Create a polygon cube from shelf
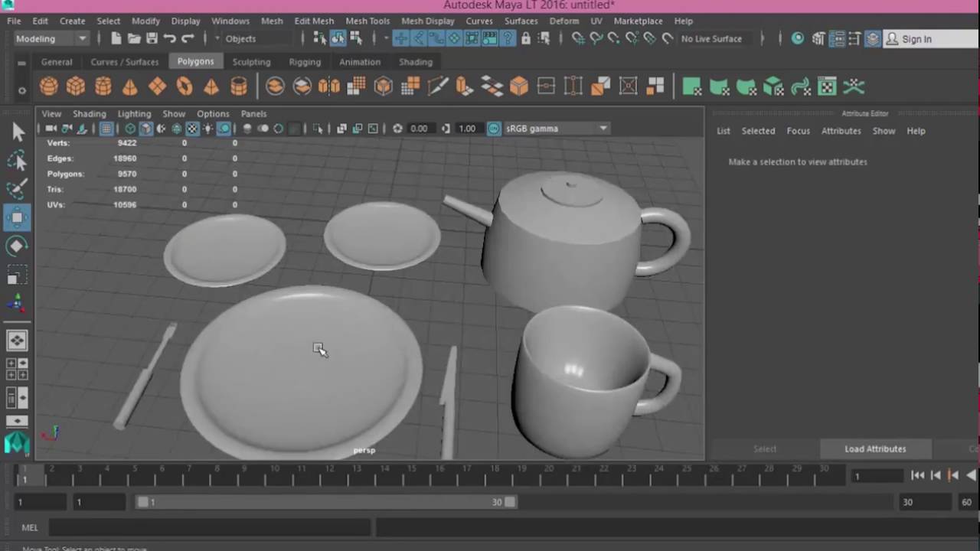 point(76,86)
